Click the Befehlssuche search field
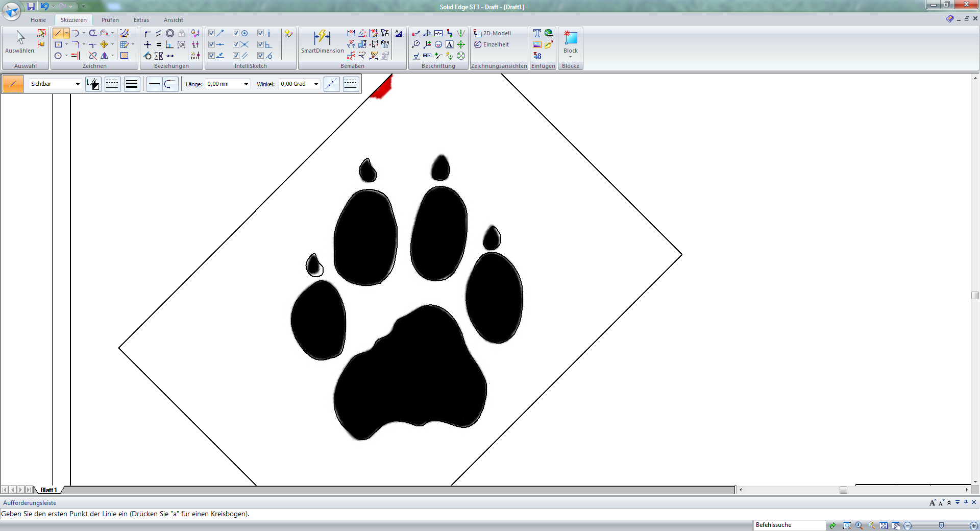Viewport: 980px width, 531px height. tap(789, 525)
